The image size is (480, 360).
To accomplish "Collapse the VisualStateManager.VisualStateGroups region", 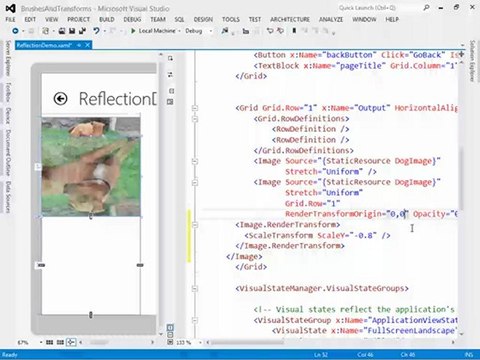I will tap(195, 288).
